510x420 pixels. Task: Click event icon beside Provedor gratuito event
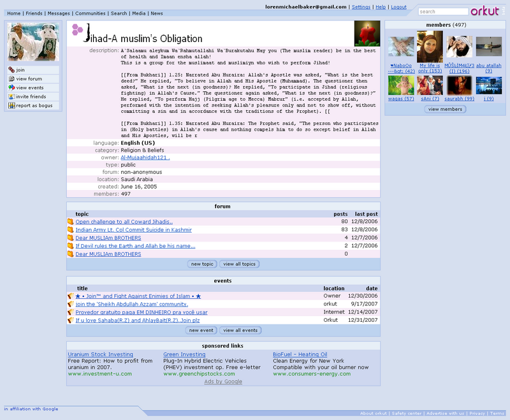click(x=71, y=312)
